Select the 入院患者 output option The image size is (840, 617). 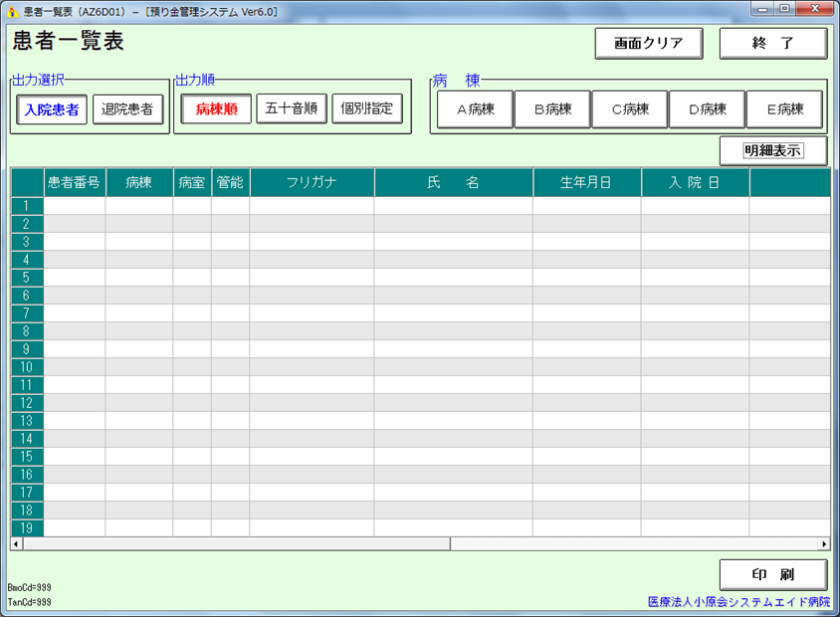(x=52, y=109)
